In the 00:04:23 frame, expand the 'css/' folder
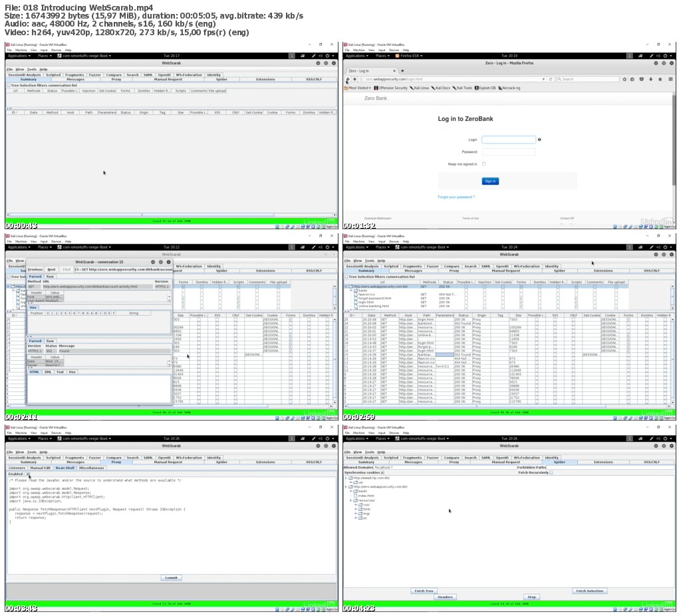 [x=356, y=505]
